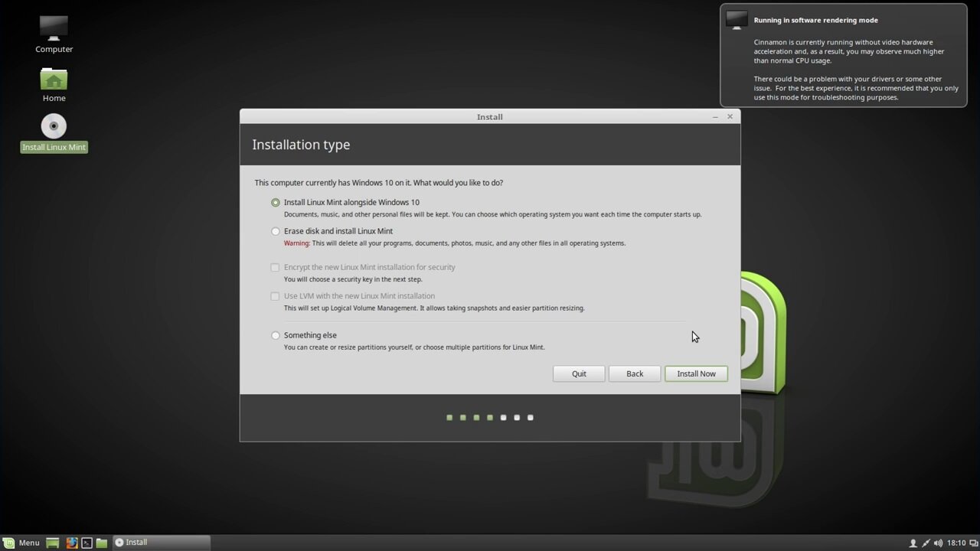Open the Mint Menu button

tap(21, 543)
